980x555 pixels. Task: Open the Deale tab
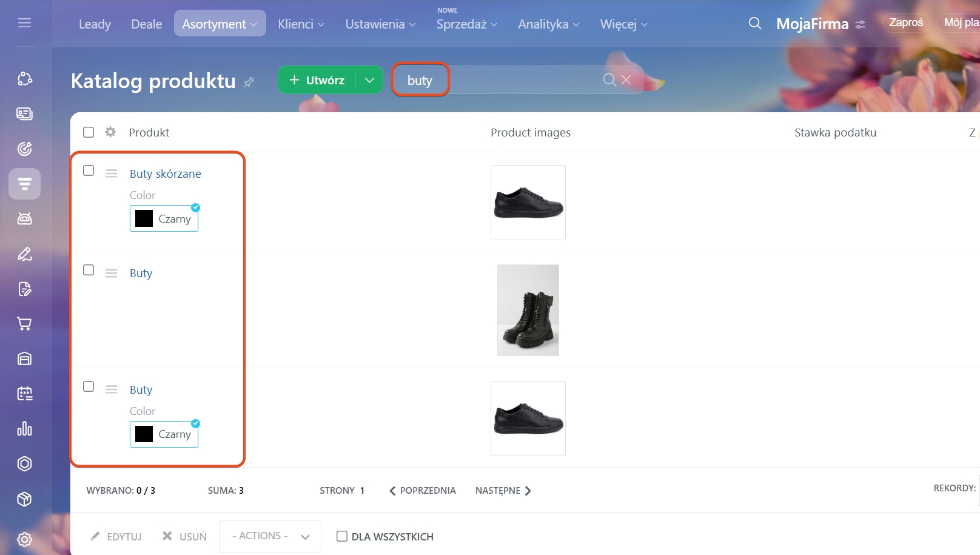146,24
